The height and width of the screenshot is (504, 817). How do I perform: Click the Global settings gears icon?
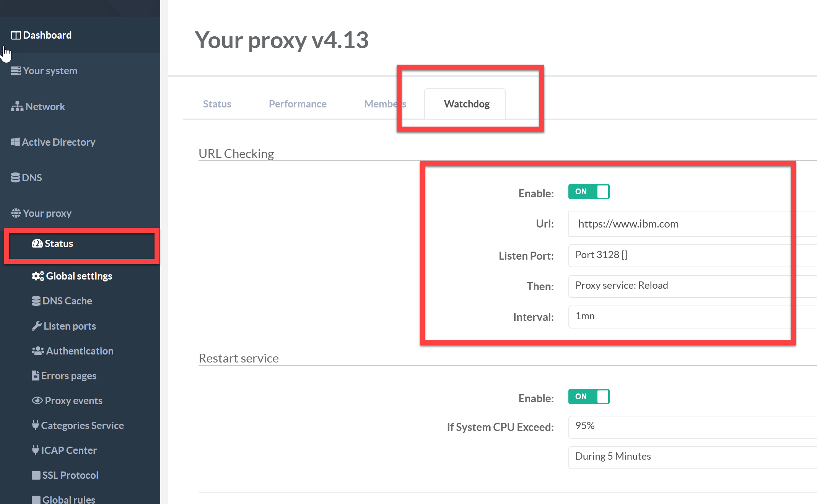(37, 276)
